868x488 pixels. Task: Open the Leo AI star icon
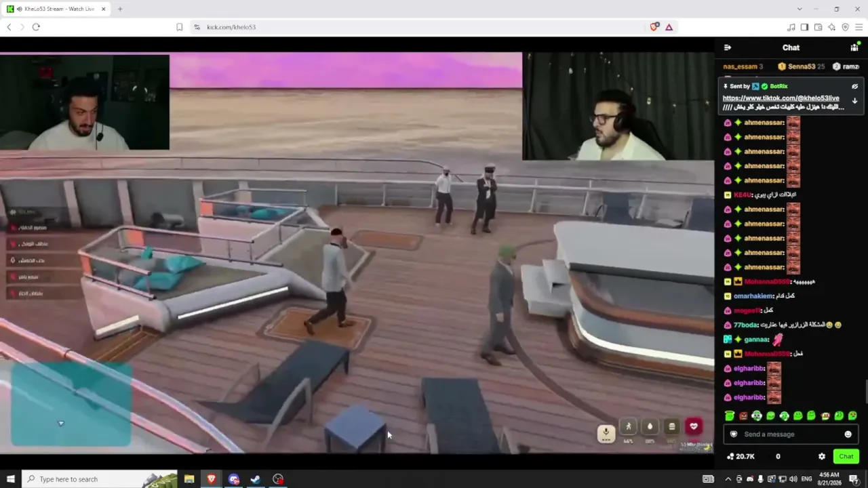click(x=831, y=27)
